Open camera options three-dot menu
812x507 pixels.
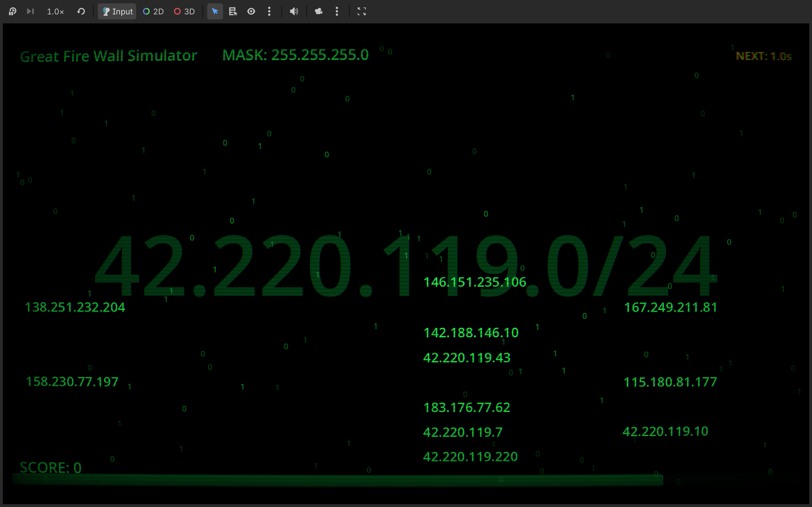pos(337,11)
